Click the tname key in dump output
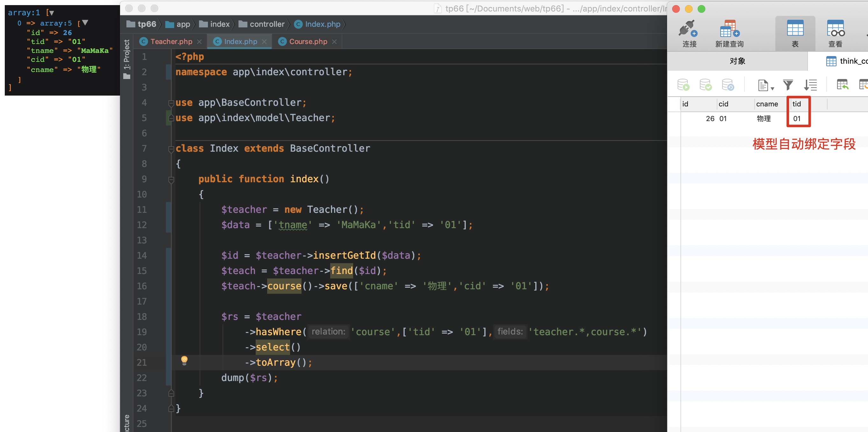 tap(42, 51)
